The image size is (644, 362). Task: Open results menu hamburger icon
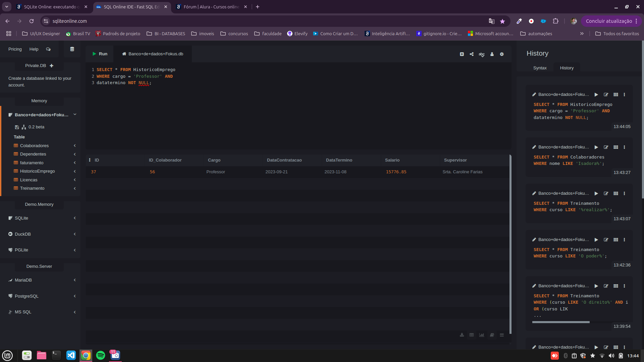502,335
